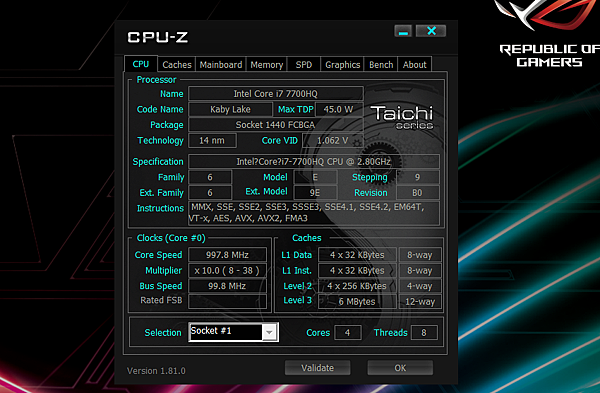Click the Model value E
The width and height of the screenshot is (600, 393).
(315, 177)
